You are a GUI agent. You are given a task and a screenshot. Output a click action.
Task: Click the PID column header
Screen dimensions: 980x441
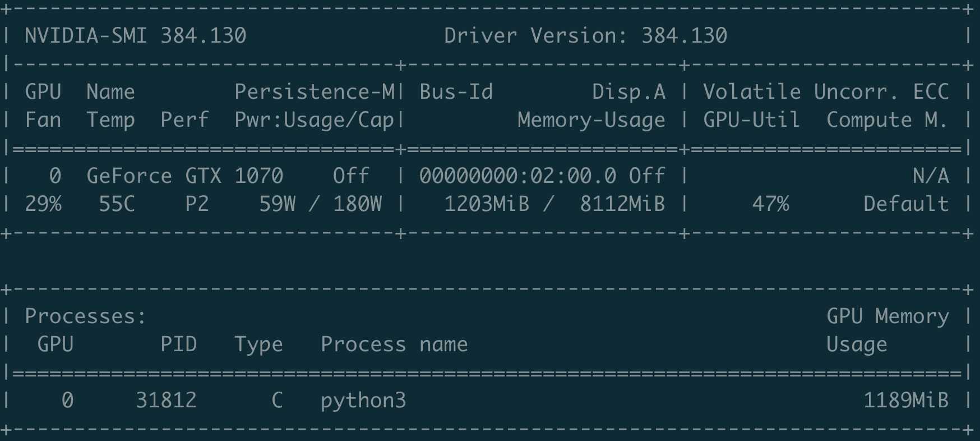(x=178, y=344)
